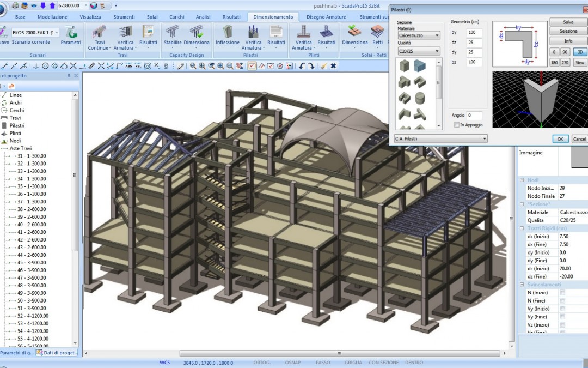Enable the In Appoggio checkbox

pyautogui.click(x=456, y=124)
